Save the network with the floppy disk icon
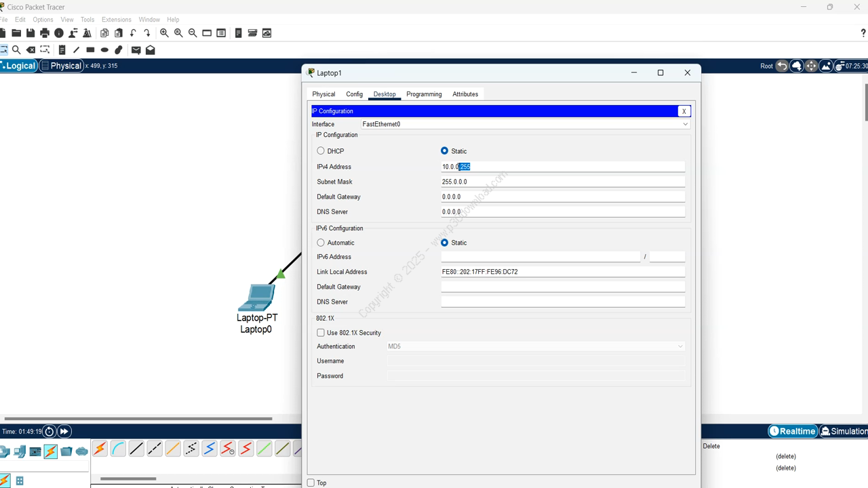 pyautogui.click(x=31, y=33)
